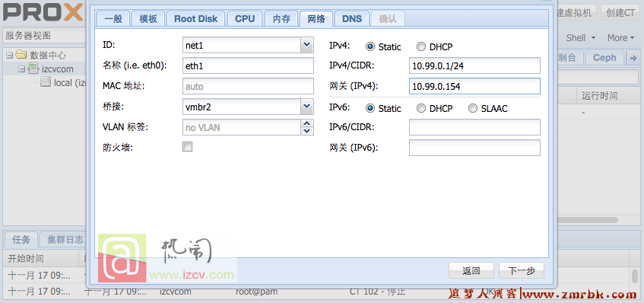Select the IPv6 Static radio button
This screenshot has width=644, height=303.
coord(370,108)
